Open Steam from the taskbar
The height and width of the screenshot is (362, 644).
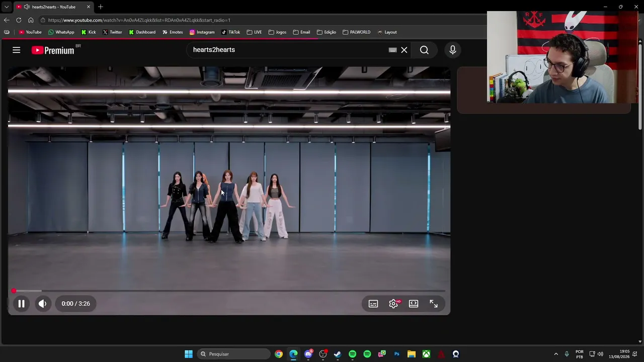pyautogui.click(x=338, y=354)
